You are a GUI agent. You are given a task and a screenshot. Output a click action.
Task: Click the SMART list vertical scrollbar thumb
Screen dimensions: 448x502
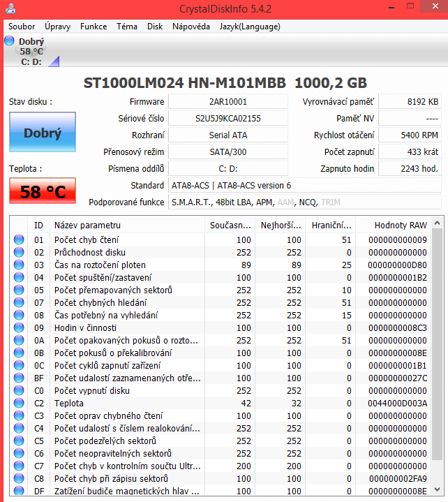click(x=438, y=344)
